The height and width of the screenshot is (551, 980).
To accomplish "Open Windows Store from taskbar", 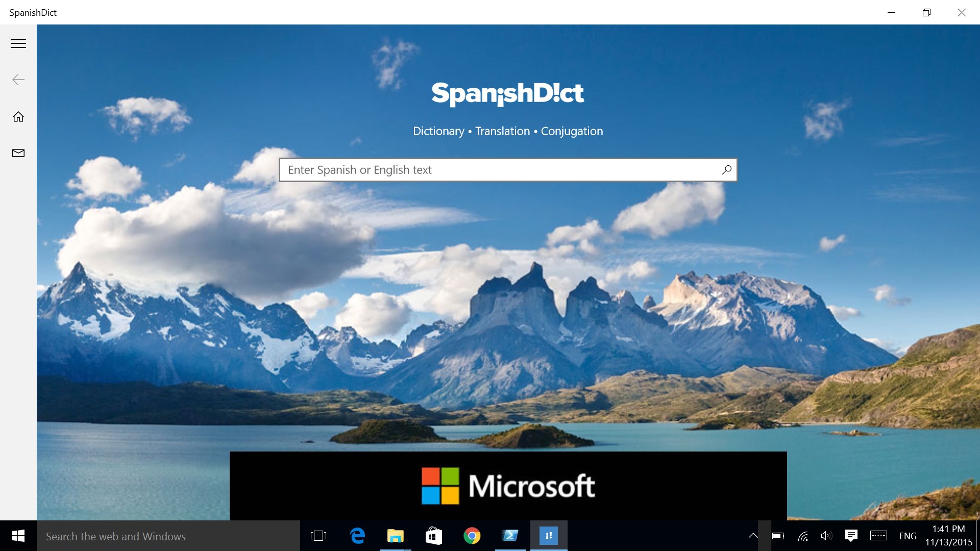I will tap(433, 536).
